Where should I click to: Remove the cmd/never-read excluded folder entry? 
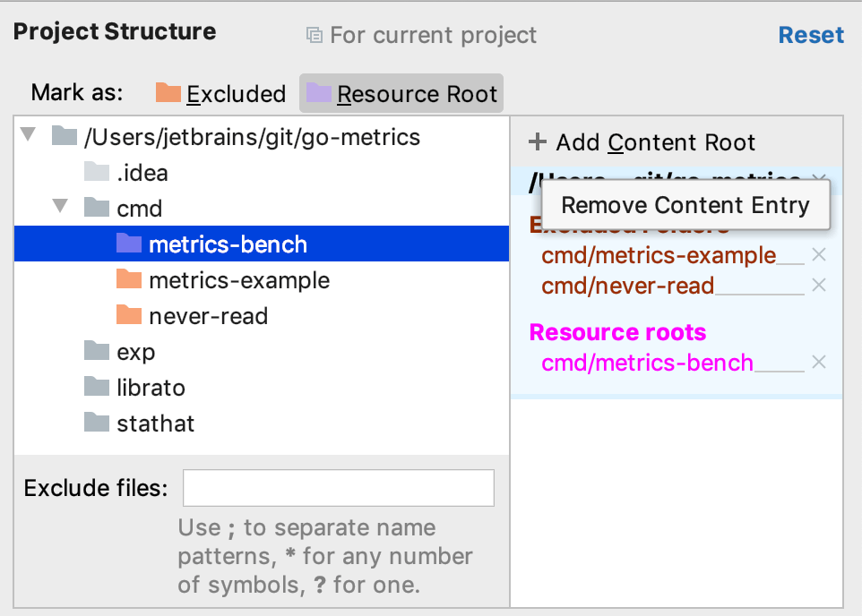point(819,285)
